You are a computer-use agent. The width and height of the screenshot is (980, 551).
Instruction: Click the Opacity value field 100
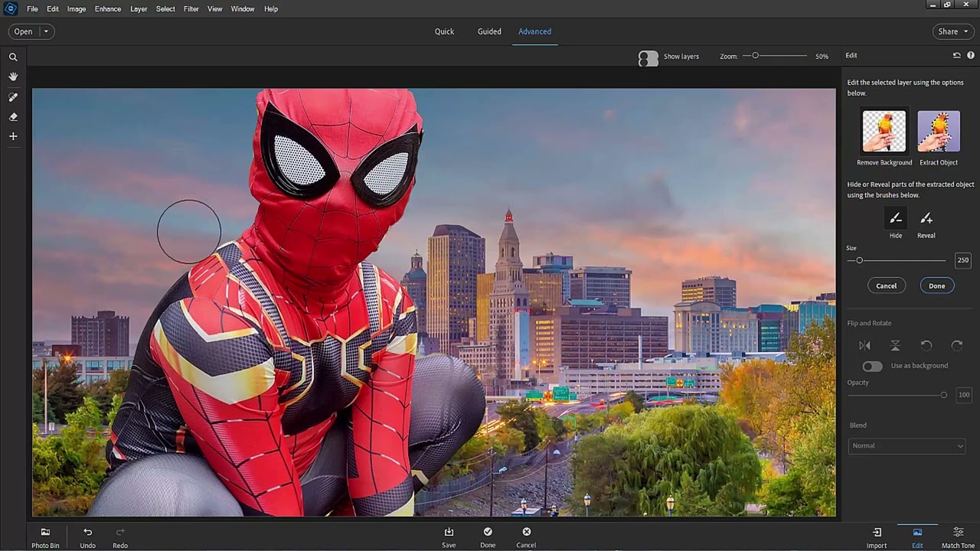963,395
